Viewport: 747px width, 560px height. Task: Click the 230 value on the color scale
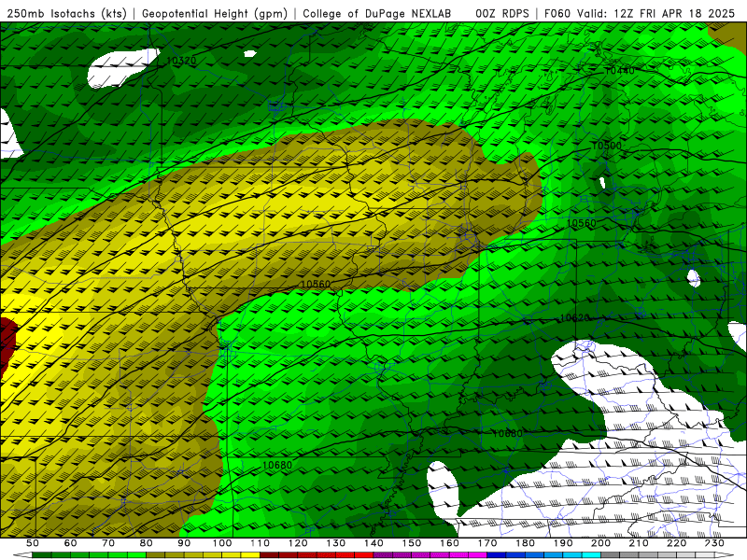pos(714,543)
